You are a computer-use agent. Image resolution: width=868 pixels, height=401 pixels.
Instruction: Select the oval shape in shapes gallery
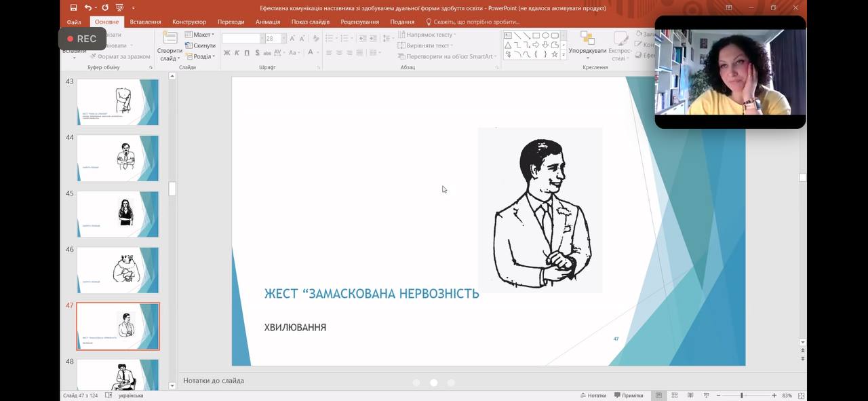[x=545, y=35]
